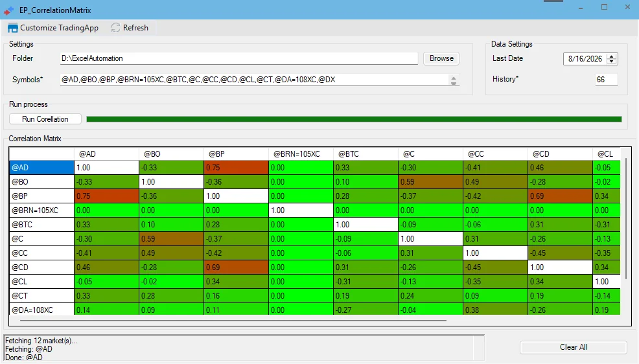Click the 0.10 cell in @BO row
This screenshot has height=364, width=639.
pos(366,181)
